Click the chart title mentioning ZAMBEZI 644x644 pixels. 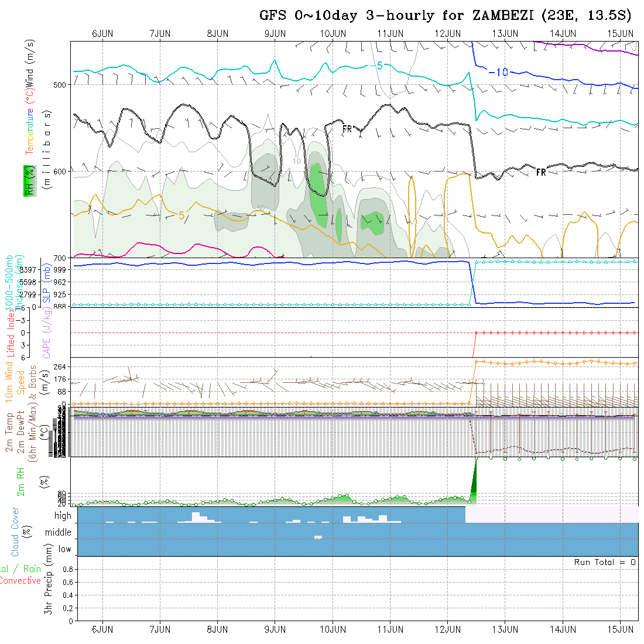[x=447, y=15]
